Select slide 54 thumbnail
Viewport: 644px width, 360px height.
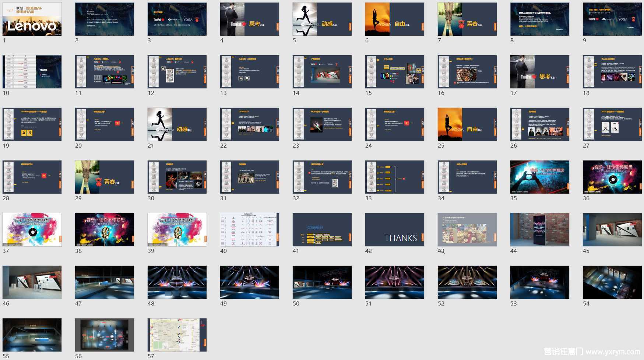[x=612, y=282]
